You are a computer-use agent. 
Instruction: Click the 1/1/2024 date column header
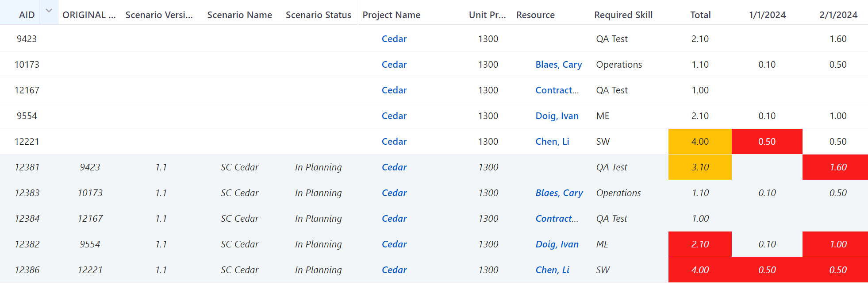pyautogui.click(x=767, y=15)
